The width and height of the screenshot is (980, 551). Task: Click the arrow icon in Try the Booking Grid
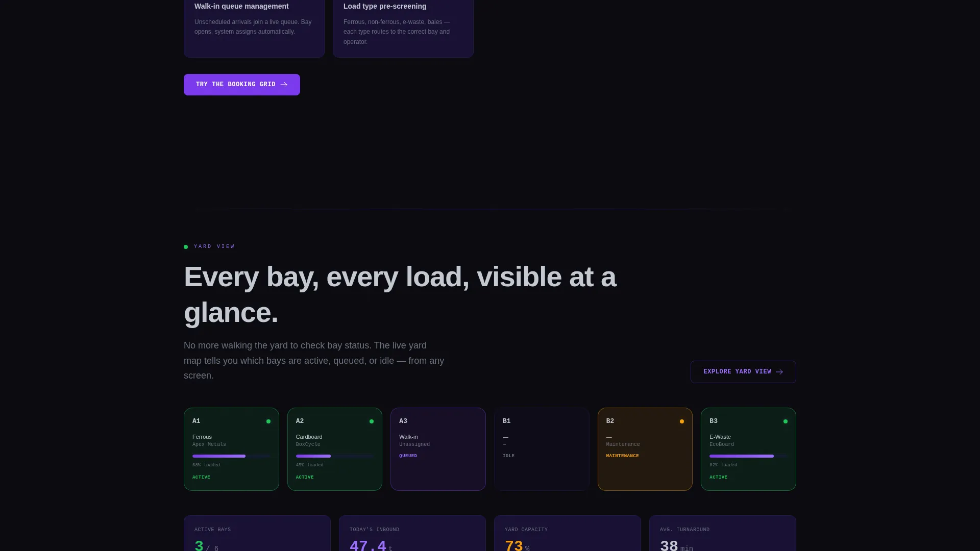(x=284, y=85)
